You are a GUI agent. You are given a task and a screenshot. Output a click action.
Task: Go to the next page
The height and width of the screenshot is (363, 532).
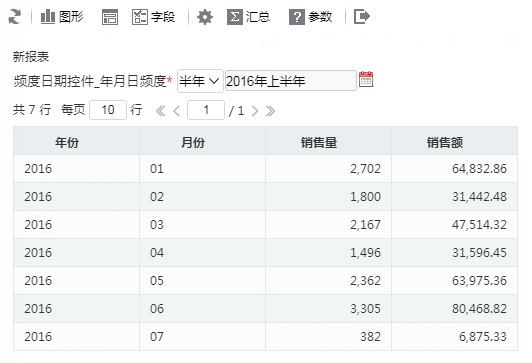pos(255,111)
